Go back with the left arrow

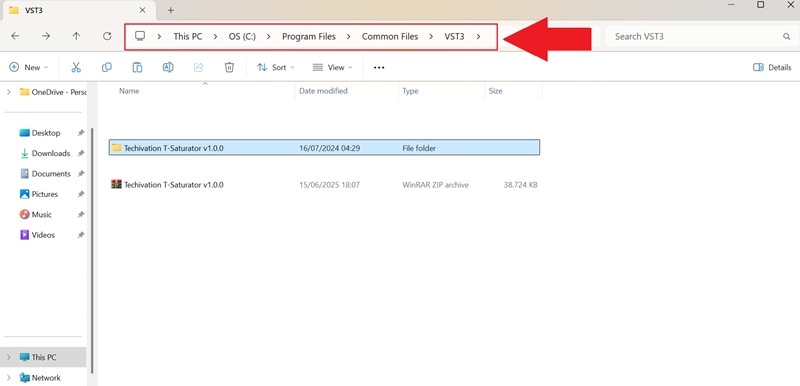[x=15, y=36]
